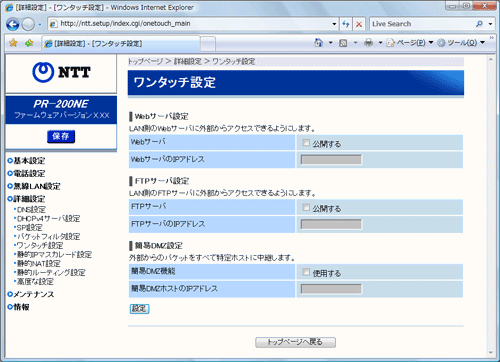The height and width of the screenshot is (362, 500).
Task: Enable the Webサーバ 公開する checkbox
Action: tap(306, 143)
